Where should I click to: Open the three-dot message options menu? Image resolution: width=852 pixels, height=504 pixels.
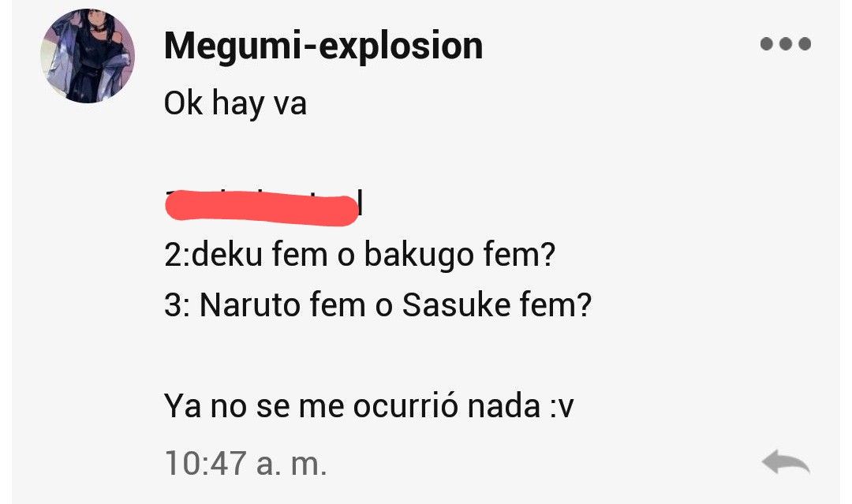tap(785, 43)
